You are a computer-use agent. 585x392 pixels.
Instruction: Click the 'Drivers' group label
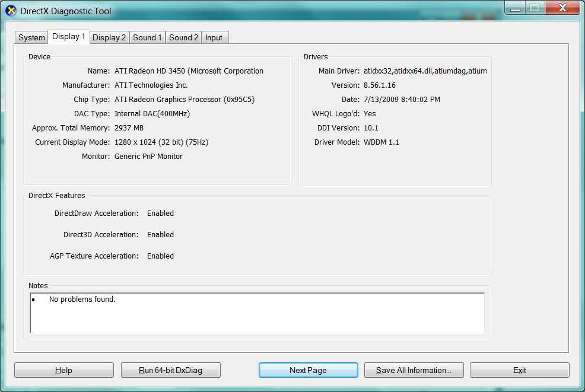pyautogui.click(x=316, y=57)
